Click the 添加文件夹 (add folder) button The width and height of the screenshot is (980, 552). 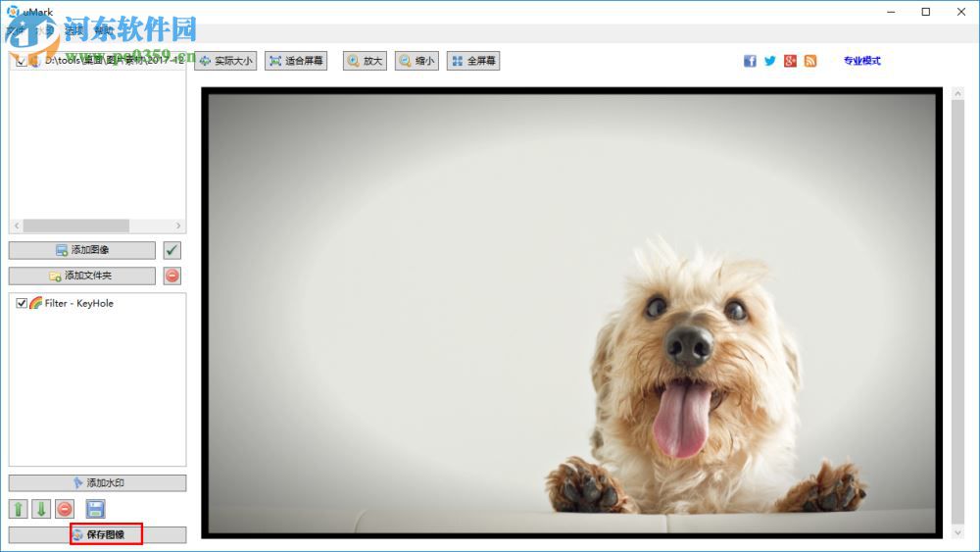(82, 276)
